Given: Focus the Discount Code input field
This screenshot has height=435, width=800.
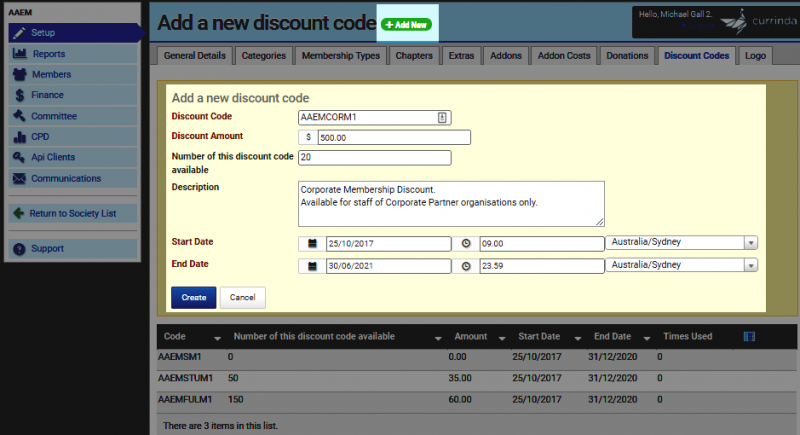Looking at the screenshot, I should [x=374, y=117].
